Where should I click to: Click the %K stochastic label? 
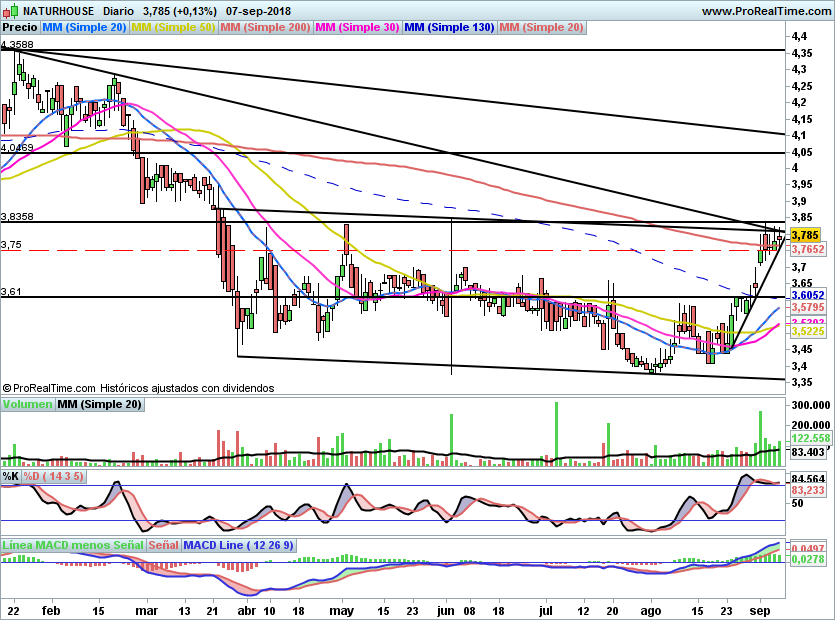coord(11,476)
